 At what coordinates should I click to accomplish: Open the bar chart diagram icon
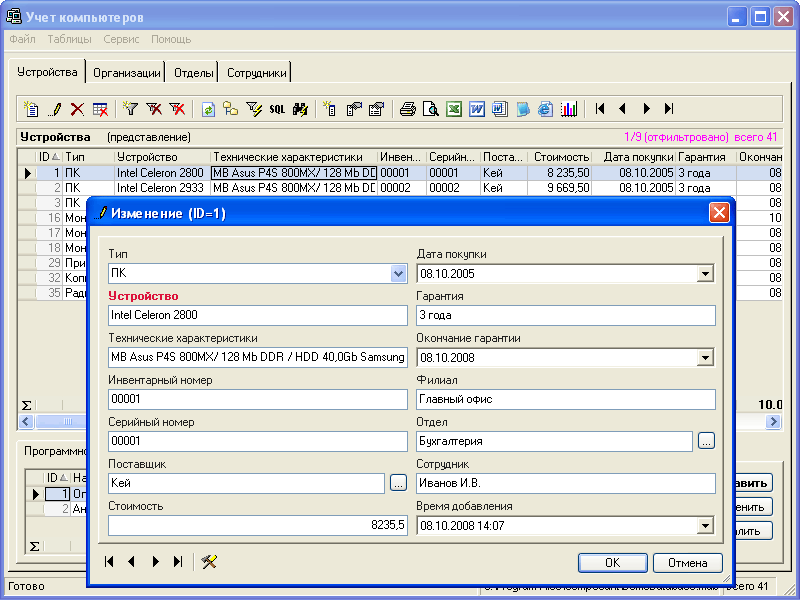click(569, 109)
